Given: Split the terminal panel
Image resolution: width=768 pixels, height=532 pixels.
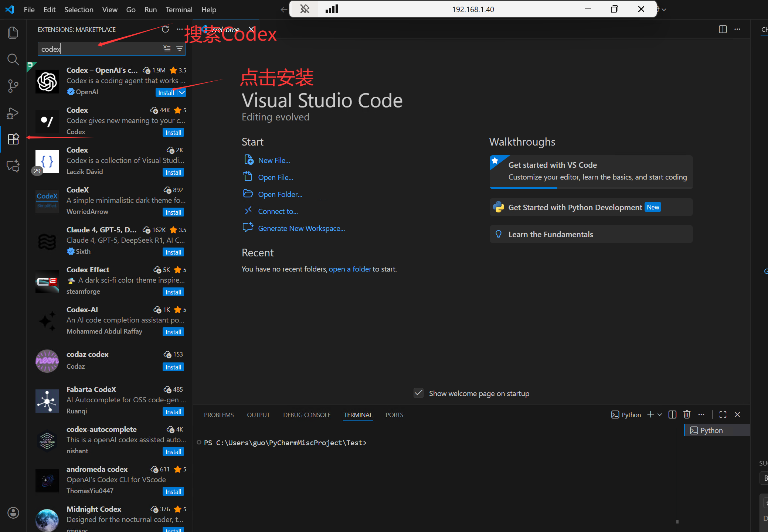Looking at the screenshot, I should [x=672, y=415].
